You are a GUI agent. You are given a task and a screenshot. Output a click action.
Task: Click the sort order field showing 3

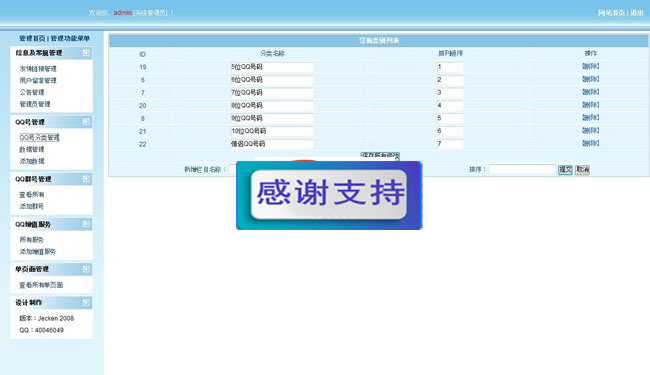[x=450, y=93]
